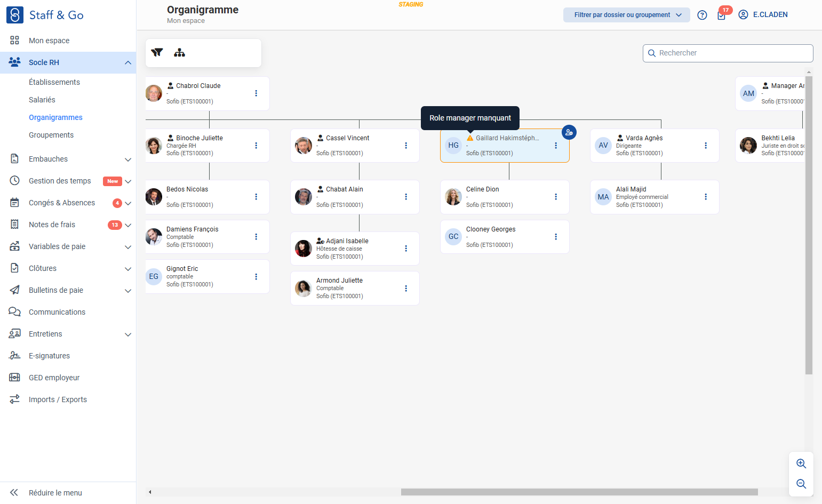Open three-dot menu for Binoche Juliette
Viewport: 822px width, 504px height.
click(256, 146)
